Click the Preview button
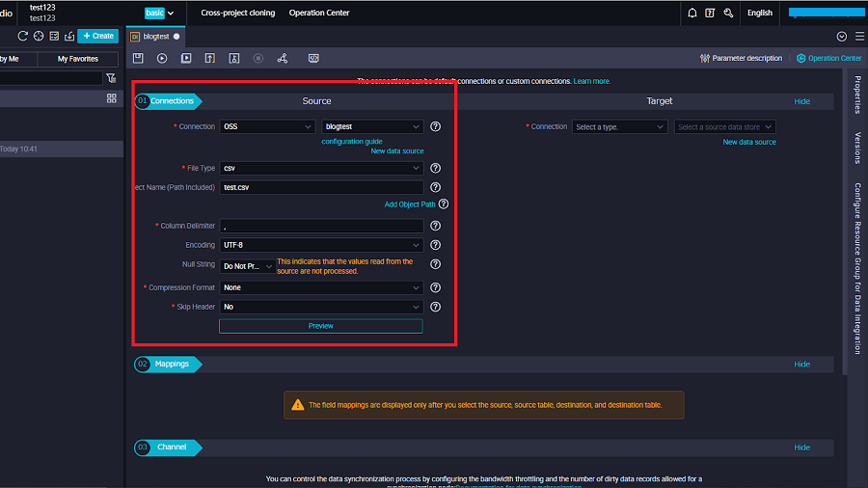868x488 pixels. 321,326
